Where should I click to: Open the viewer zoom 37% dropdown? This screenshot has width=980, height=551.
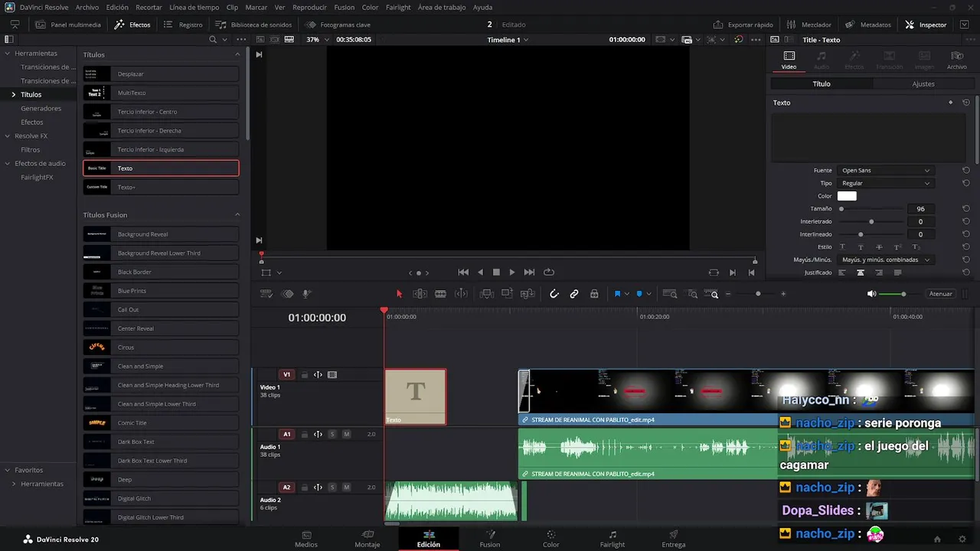click(x=318, y=40)
